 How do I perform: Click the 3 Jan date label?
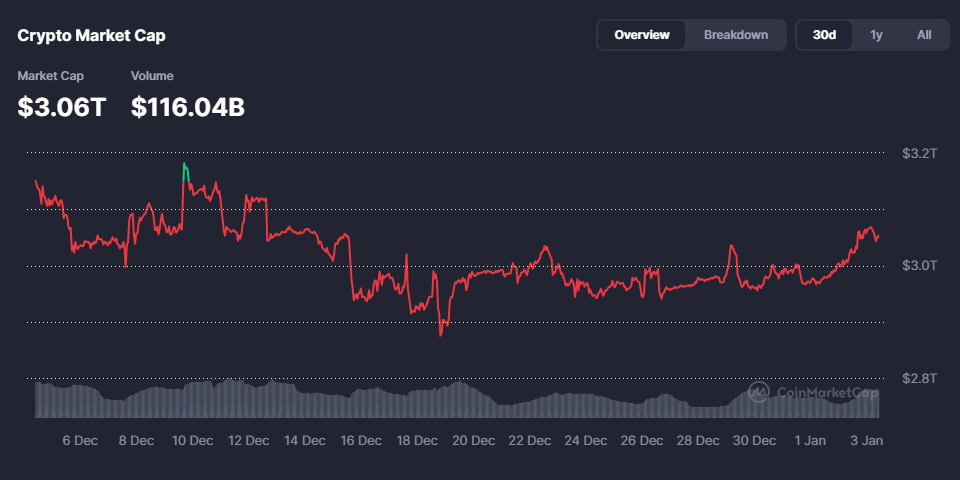pos(866,440)
